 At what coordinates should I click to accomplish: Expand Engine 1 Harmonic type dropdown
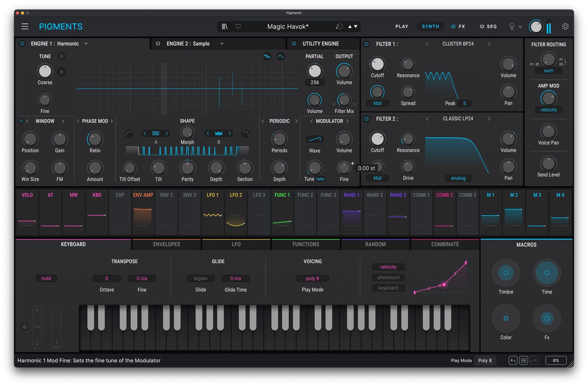[86, 44]
